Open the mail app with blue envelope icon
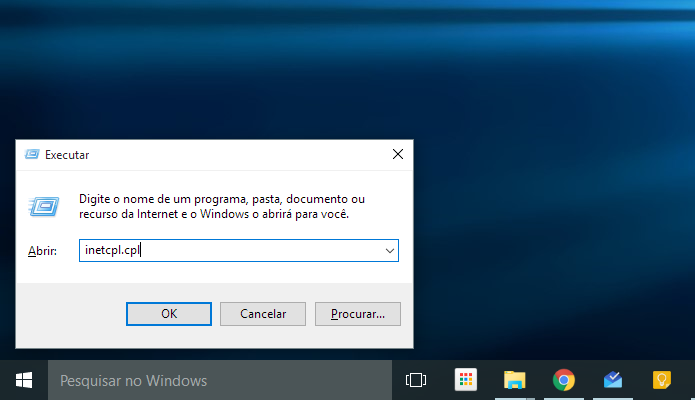Viewport: 695px width, 400px height. [x=613, y=380]
